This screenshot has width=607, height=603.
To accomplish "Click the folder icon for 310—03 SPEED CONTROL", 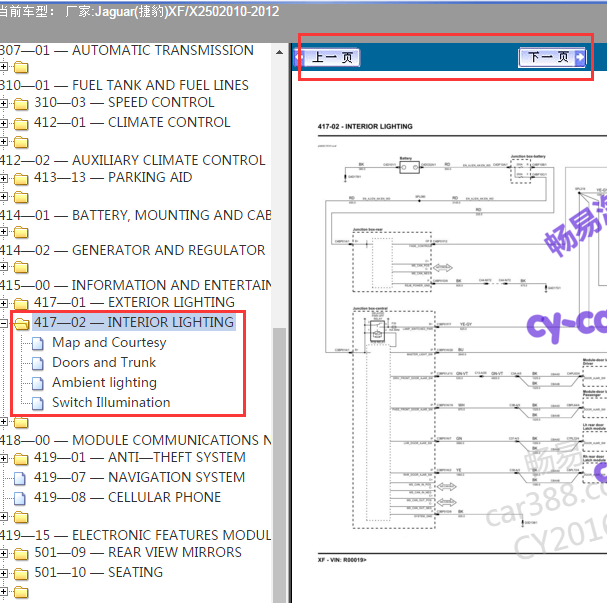I will [x=21, y=104].
